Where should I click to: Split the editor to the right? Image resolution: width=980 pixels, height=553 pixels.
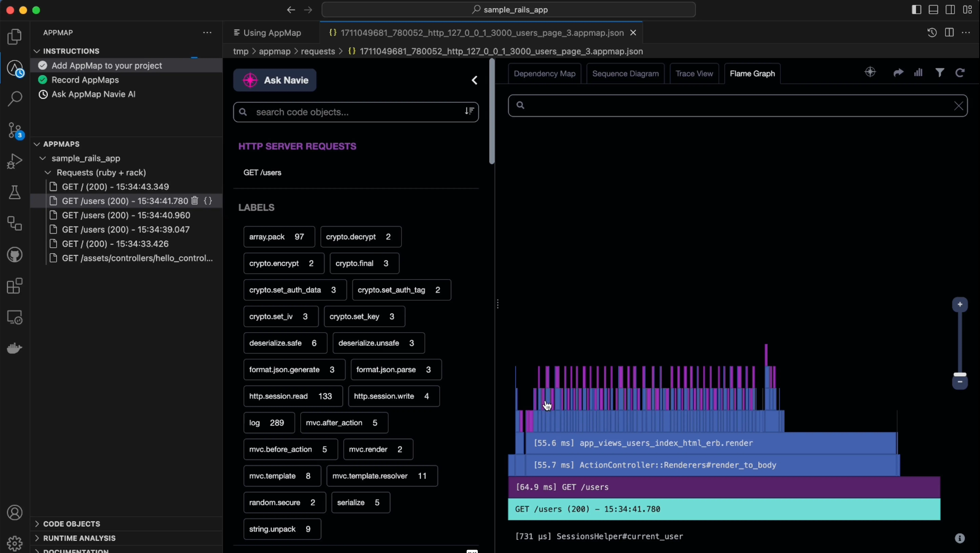949,33
